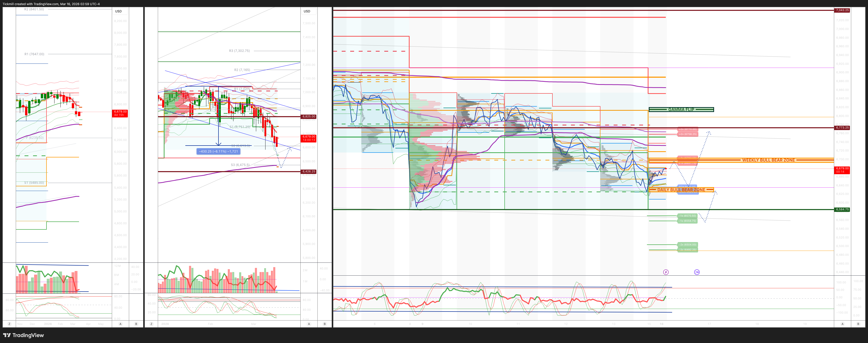Toggle auto scale A on left chart
Screen dimensions: 868x343
[x=120, y=324]
